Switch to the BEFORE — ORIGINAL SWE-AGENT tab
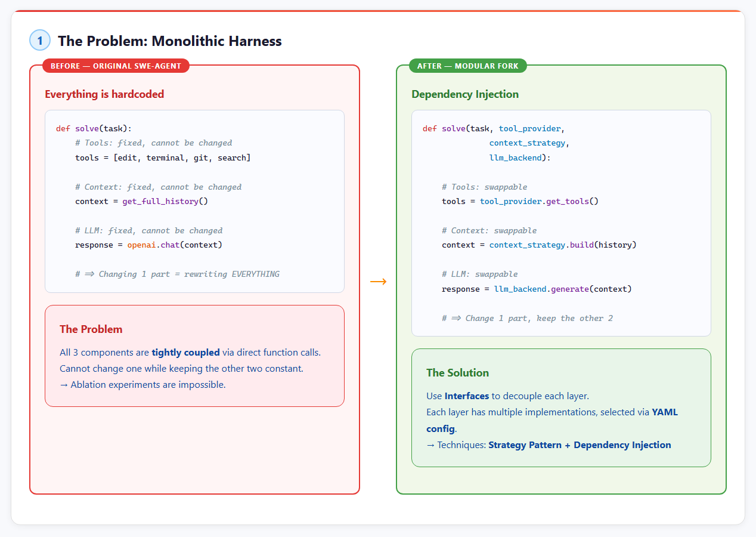Screen dimensions: 756x537 pos(116,66)
